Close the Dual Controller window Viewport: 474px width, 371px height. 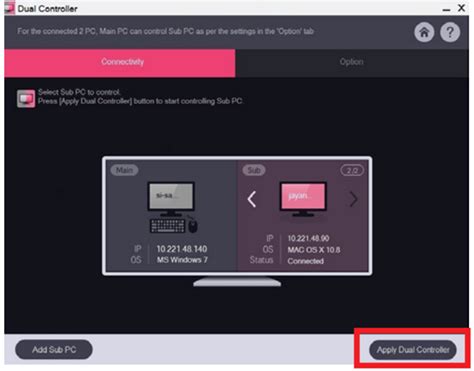pyautogui.click(x=461, y=8)
